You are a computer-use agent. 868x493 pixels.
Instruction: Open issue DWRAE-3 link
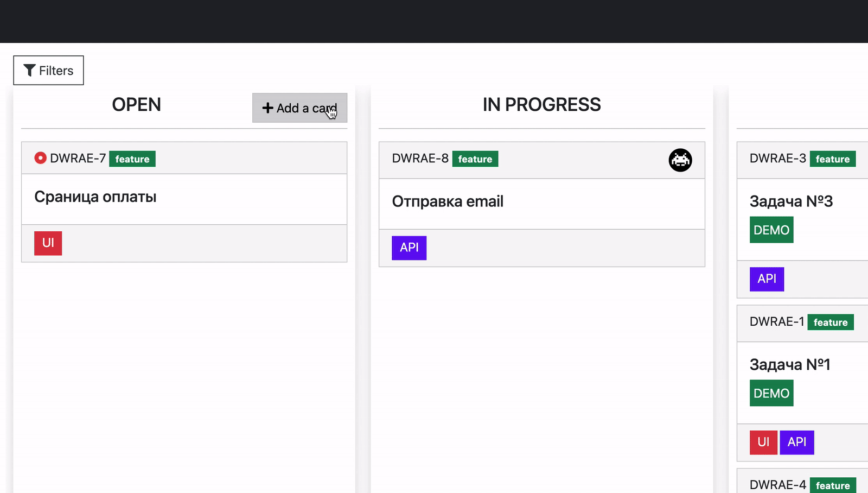click(x=777, y=159)
